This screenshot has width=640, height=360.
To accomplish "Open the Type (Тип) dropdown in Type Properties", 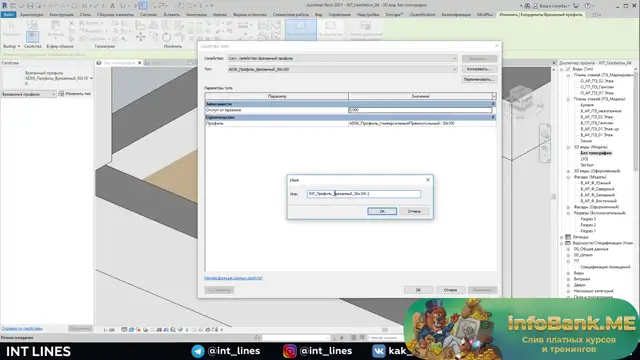I will pyautogui.click(x=342, y=69).
